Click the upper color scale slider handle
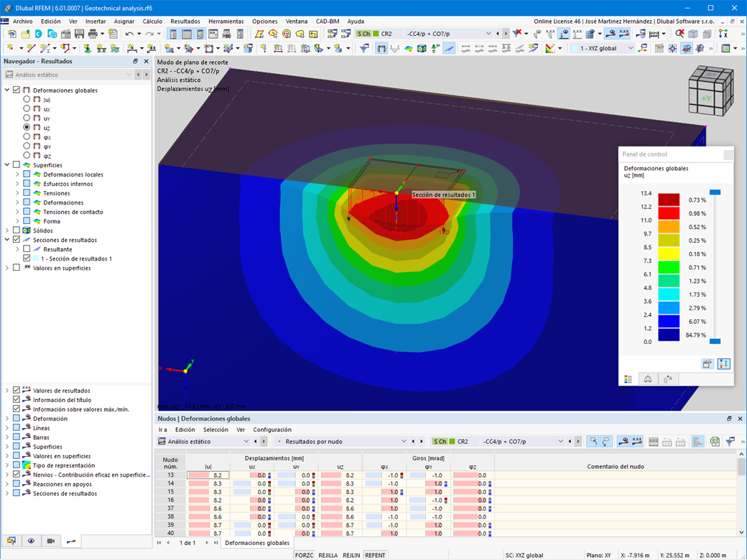Screen dimensions: 747x560 tap(715, 192)
